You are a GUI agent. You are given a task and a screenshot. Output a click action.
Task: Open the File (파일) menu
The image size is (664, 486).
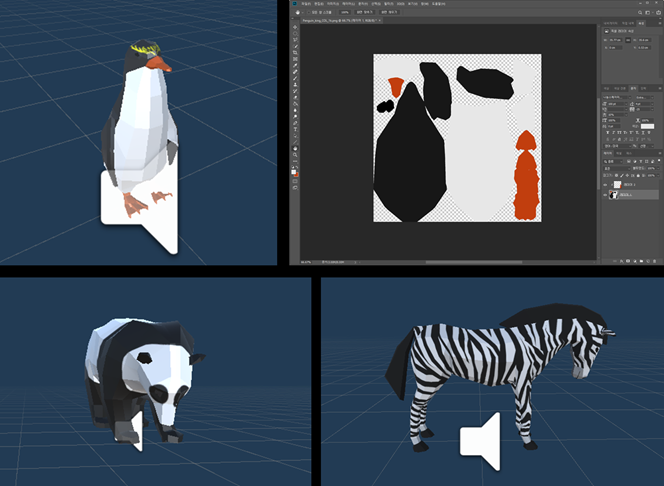pos(306,4)
